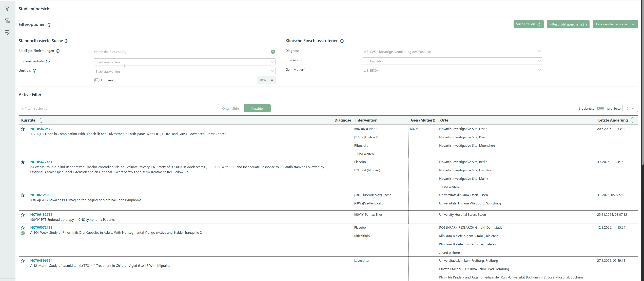Viewport: 644px width, 281px height.
Task: Click '... und weitere' under Mainz site
Action: click(x=449, y=187)
